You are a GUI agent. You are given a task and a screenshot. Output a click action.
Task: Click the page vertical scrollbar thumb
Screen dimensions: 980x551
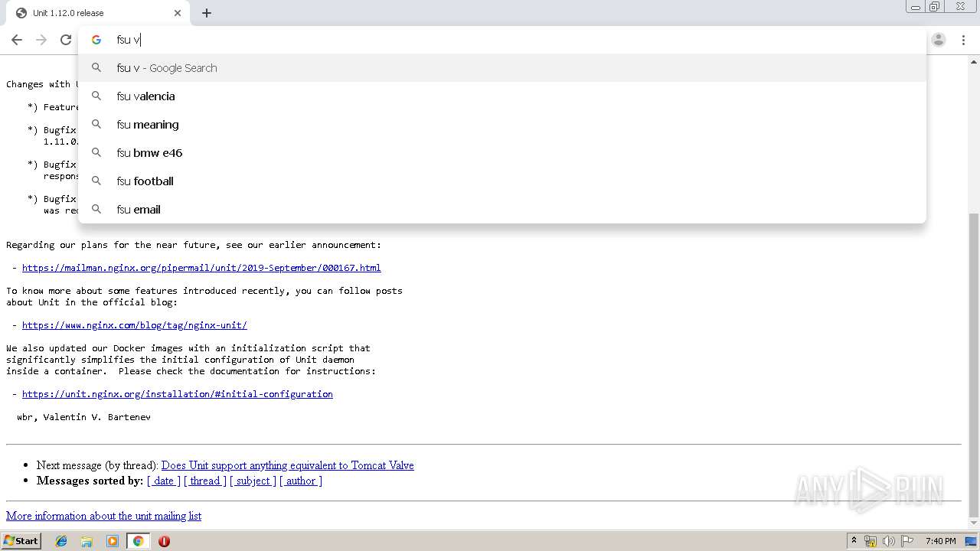973,364
